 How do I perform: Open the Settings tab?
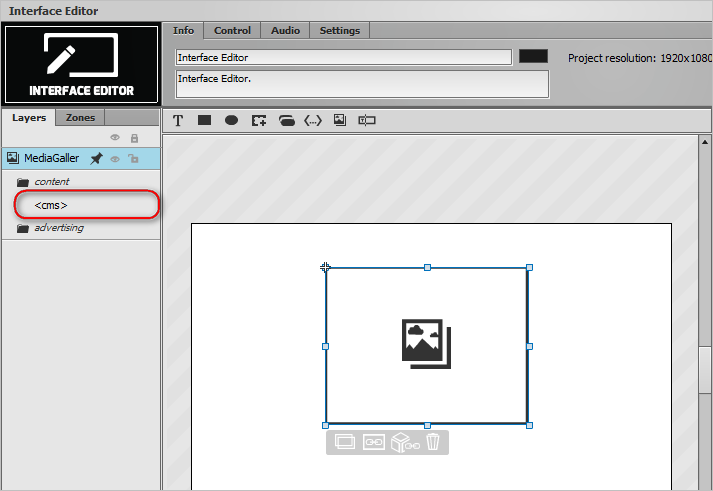pos(340,30)
